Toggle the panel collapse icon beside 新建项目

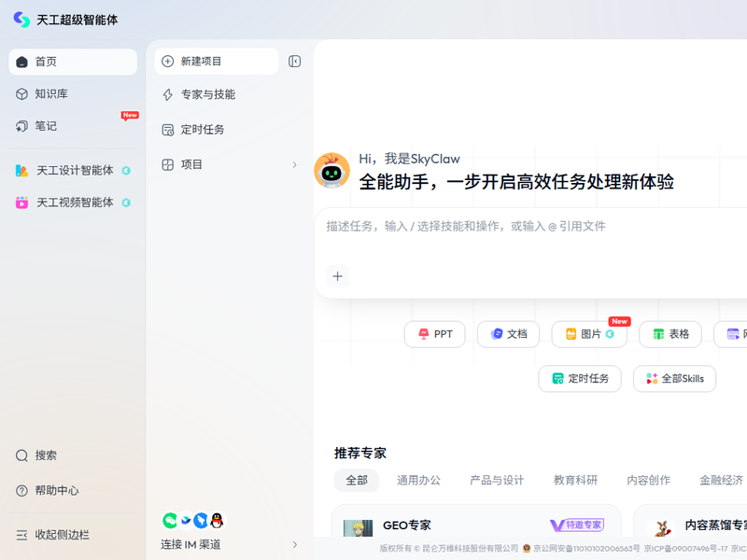[294, 62]
